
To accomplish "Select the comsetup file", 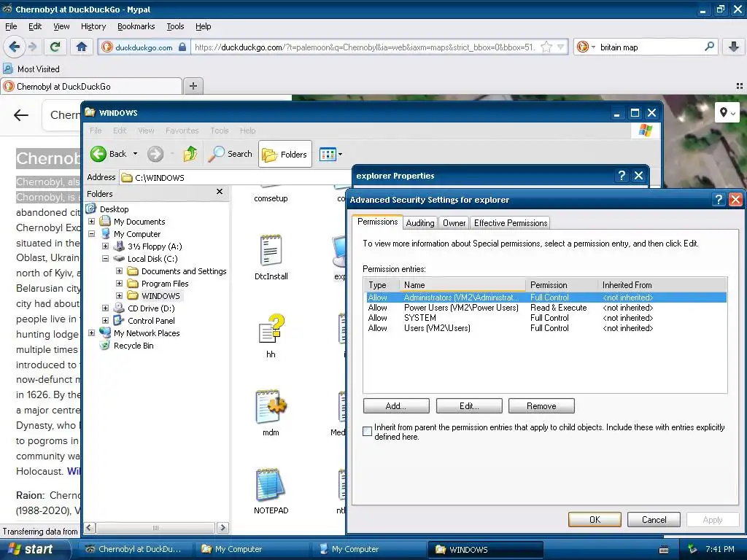I will click(271, 198).
